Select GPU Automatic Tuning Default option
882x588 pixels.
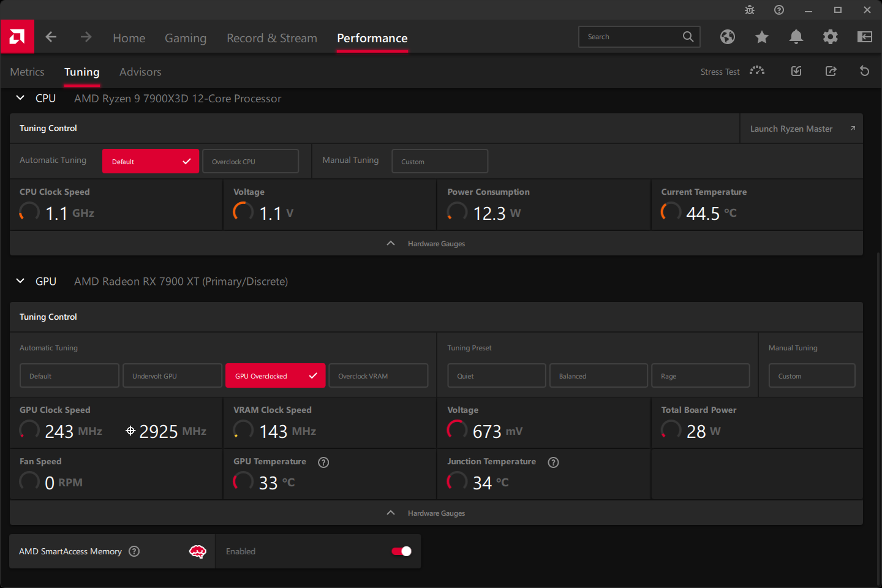(x=69, y=375)
